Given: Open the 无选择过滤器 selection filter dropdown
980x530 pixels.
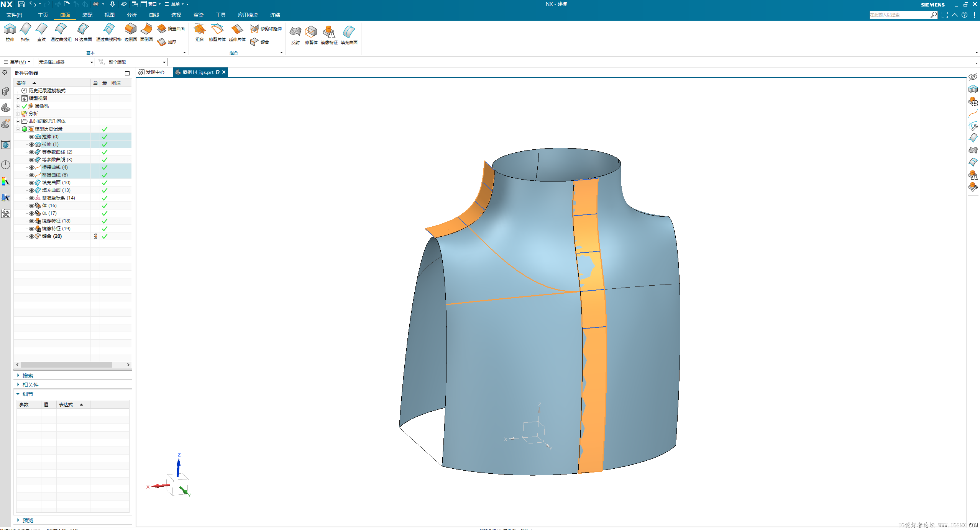Looking at the screenshot, I should click(x=66, y=62).
